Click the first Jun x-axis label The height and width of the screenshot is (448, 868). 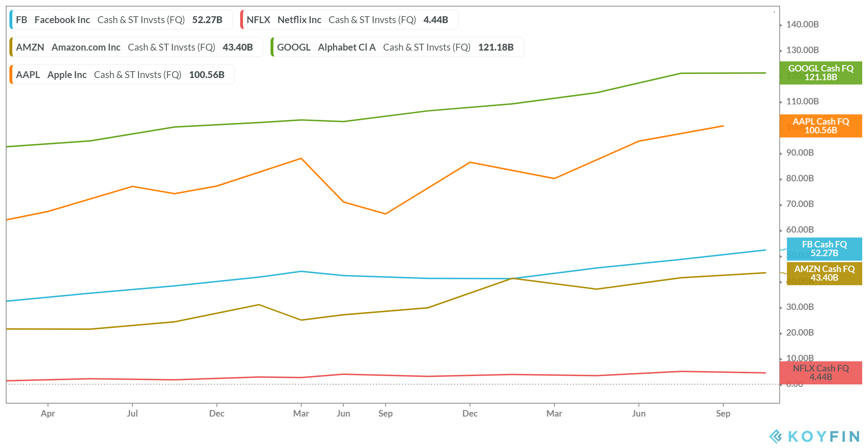(343, 413)
